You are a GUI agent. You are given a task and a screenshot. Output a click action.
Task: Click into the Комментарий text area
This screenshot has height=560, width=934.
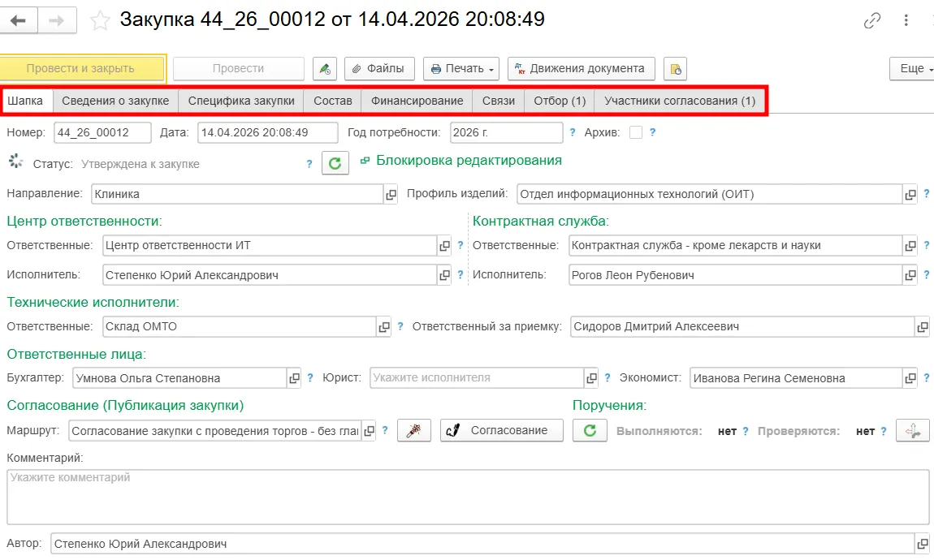tap(468, 497)
